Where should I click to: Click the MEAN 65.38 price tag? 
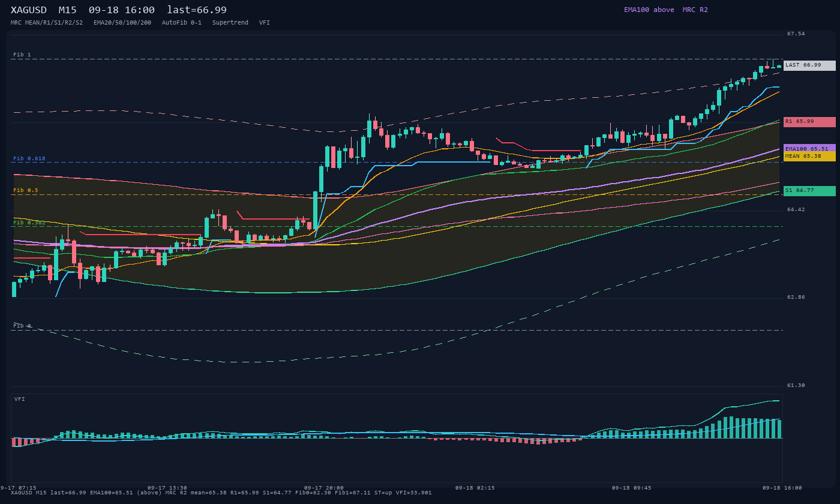point(809,156)
